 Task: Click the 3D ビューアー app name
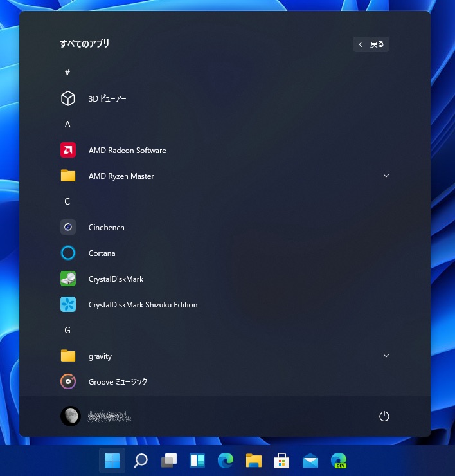pos(107,98)
